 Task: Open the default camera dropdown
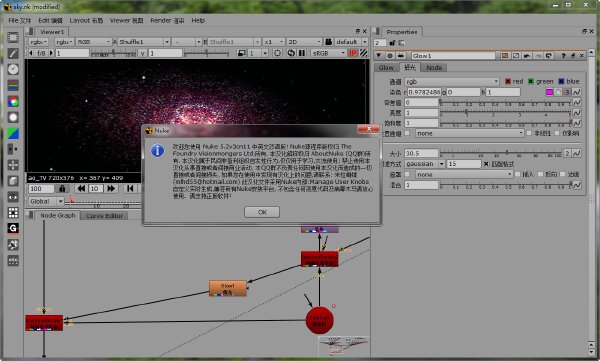pyautogui.click(x=351, y=42)
